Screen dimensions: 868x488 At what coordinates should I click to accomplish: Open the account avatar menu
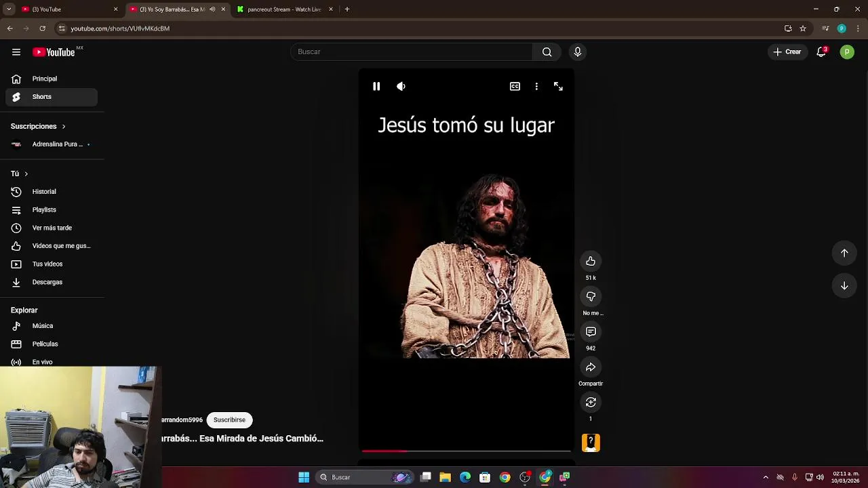coord(847,52)
